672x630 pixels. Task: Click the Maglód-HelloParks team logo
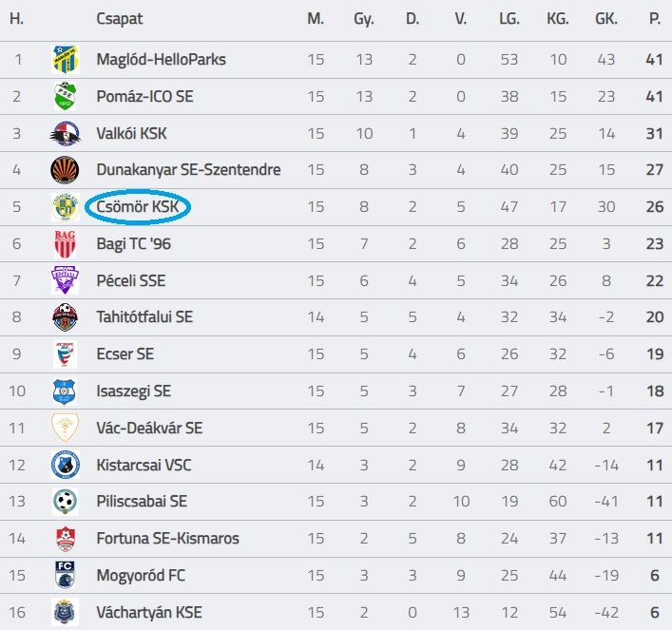click(x=65, y=60)
